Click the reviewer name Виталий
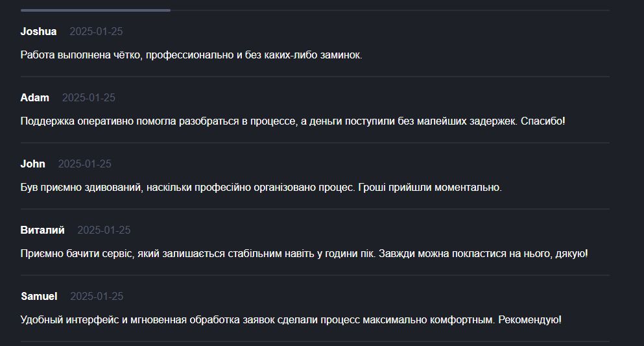 pos(42,230)
